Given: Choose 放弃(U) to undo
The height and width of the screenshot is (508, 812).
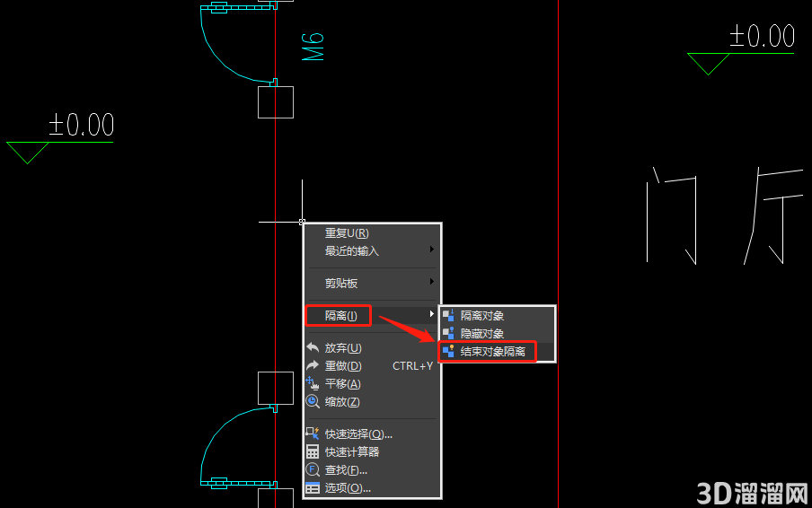Looking at the screenshot, I should (372, 348).
